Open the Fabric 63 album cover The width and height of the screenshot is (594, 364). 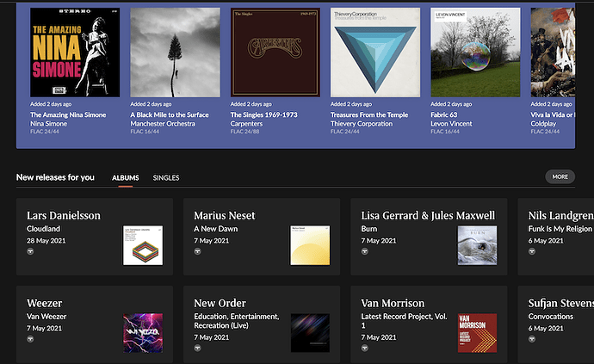click(x=475, y=52)
